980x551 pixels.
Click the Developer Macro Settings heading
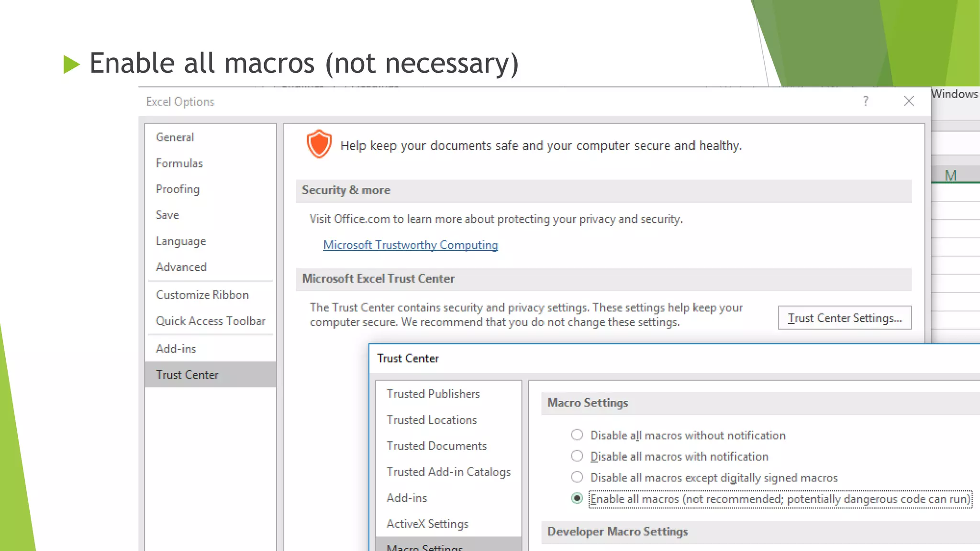click(617, 532)
